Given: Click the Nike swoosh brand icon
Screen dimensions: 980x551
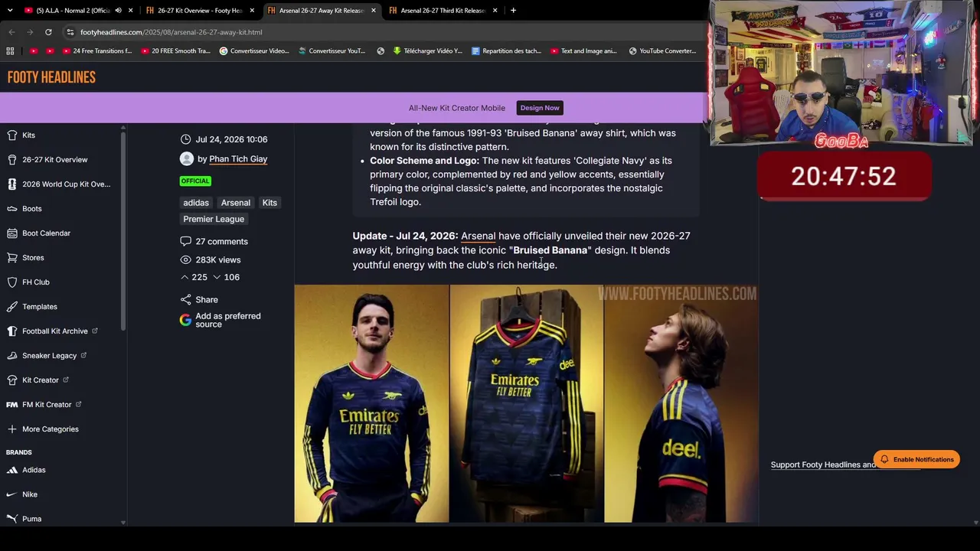Looking at the screenshot, I should click(11, 494).
